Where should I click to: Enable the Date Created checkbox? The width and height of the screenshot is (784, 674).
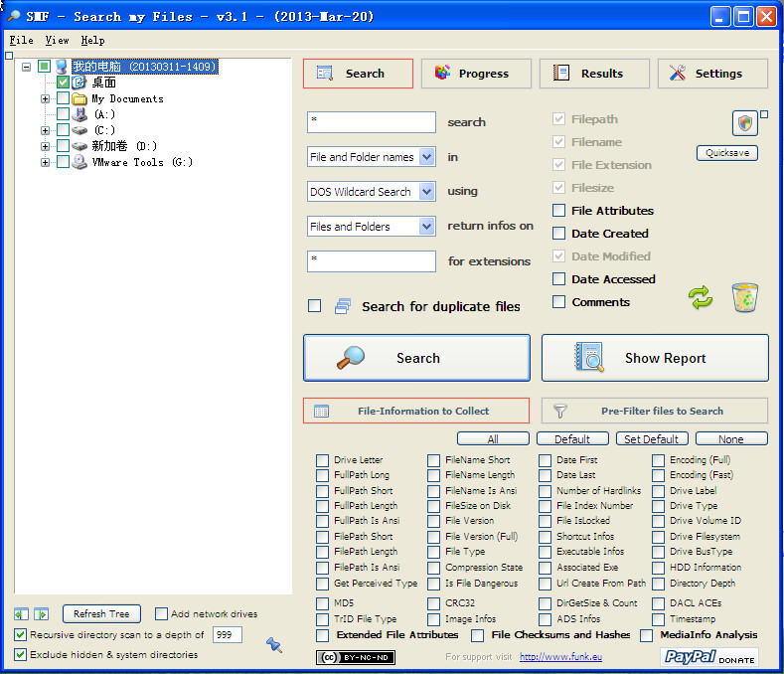pos(559,234)
